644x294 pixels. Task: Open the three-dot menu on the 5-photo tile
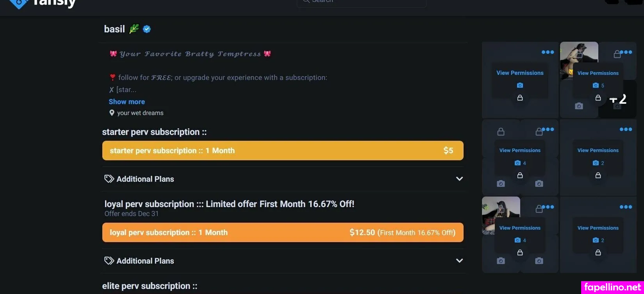[x=626, y=52]
